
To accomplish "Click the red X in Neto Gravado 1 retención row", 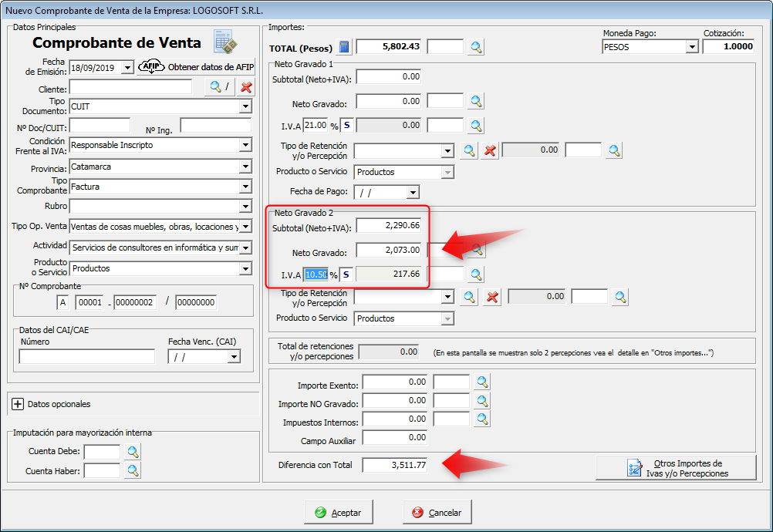I will point(489,150).
